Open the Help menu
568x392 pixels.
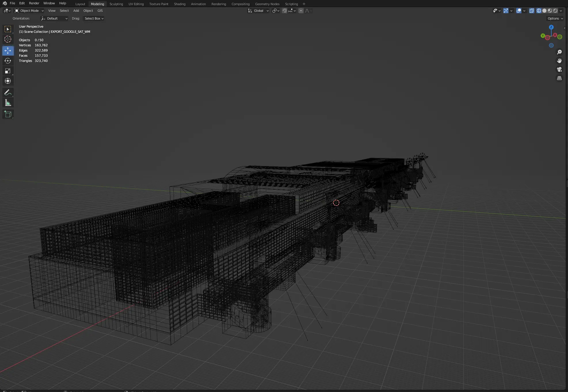click(x=62, y=3)
